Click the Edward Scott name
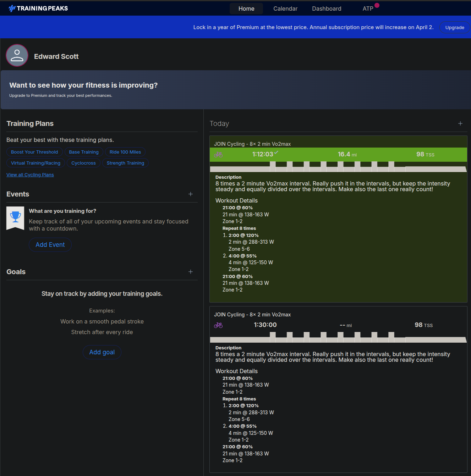This screenshot has width=471, height=476. tap(56, 56)
